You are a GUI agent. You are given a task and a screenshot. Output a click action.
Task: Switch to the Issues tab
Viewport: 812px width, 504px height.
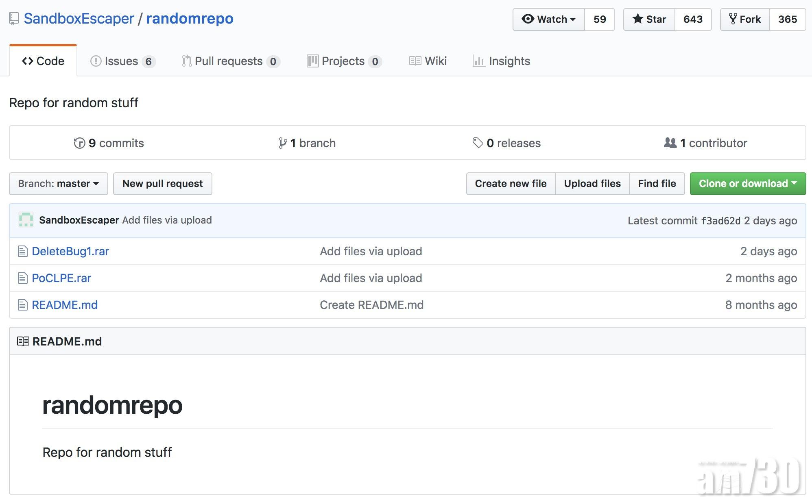[x=122, y=61]
